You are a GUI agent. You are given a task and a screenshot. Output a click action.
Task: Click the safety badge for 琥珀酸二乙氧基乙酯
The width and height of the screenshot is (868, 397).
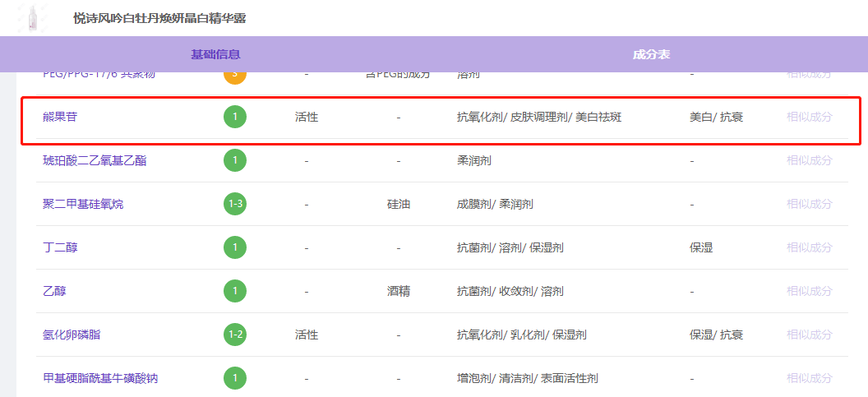click(x=235, y=160)
